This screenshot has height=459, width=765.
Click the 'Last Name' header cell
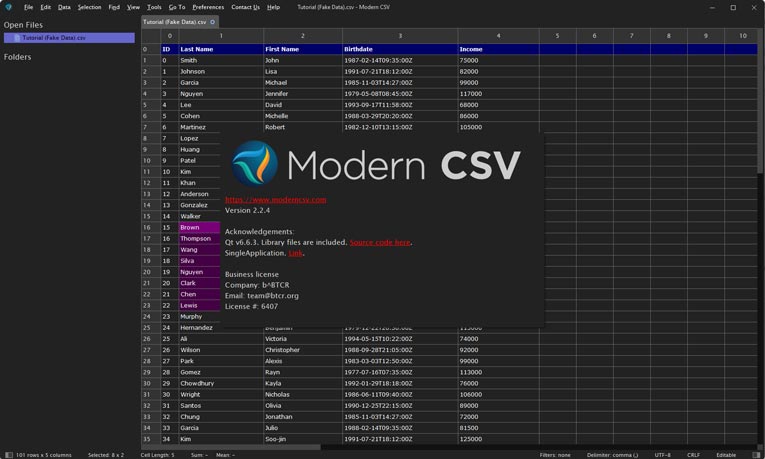click(221, 49)
